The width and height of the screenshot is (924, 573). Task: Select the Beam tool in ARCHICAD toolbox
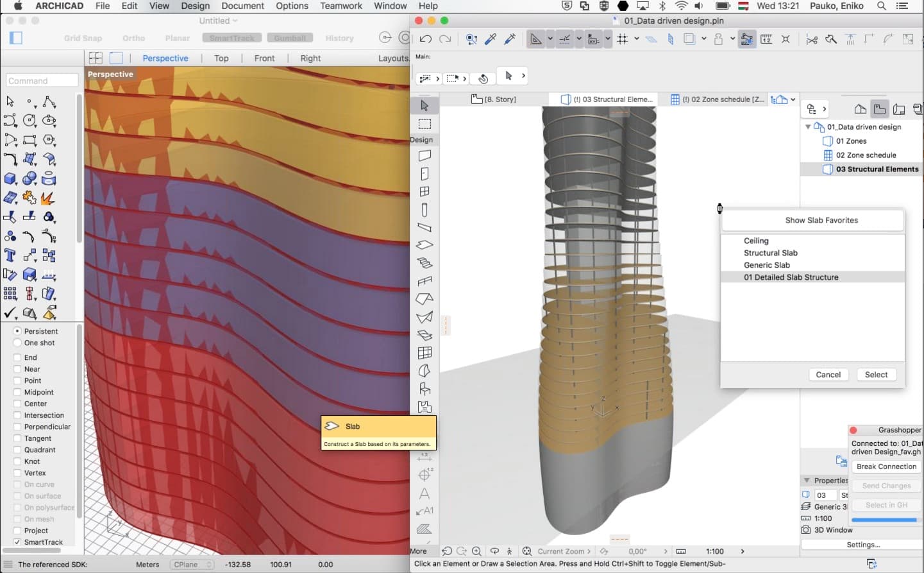424,227
